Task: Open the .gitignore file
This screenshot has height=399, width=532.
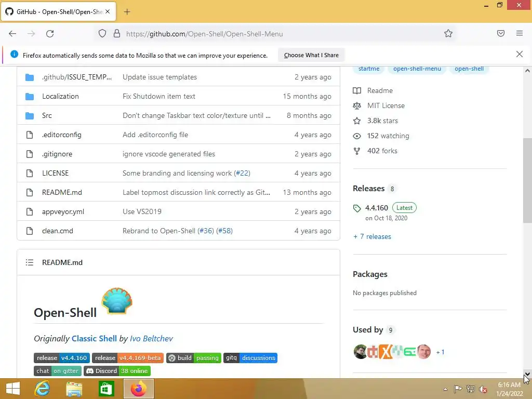Action: (x=57, y=154)
